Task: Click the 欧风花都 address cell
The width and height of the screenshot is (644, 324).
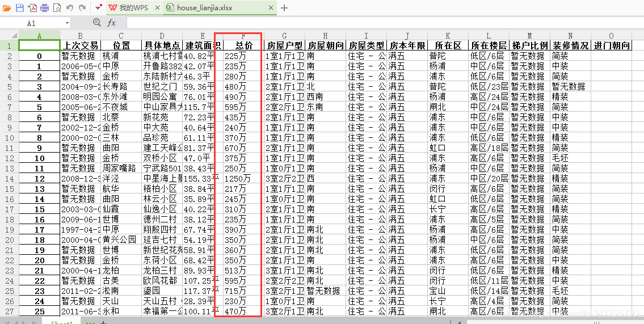Action: coord(162,280)
